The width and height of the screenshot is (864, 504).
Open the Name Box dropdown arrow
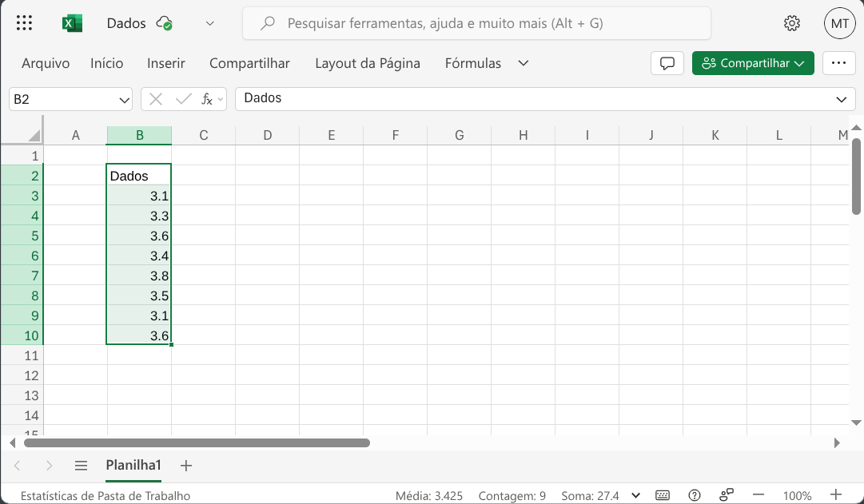(125, 99)
